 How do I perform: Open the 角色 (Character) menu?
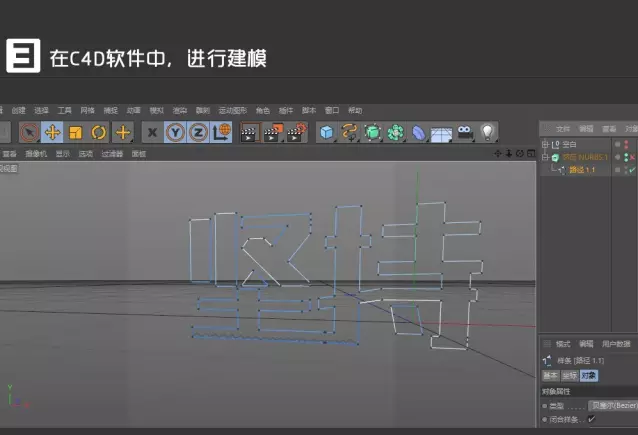click(x=262, y=110)
